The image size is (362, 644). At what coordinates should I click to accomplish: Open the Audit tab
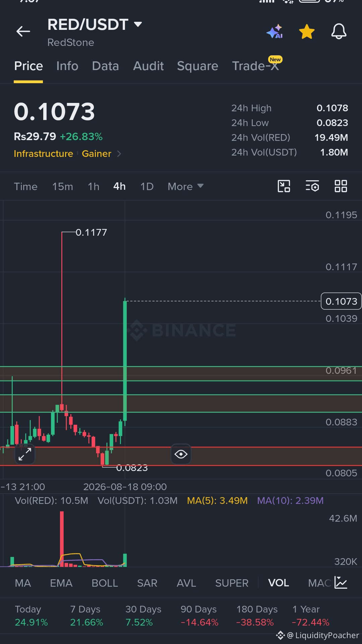148,66
